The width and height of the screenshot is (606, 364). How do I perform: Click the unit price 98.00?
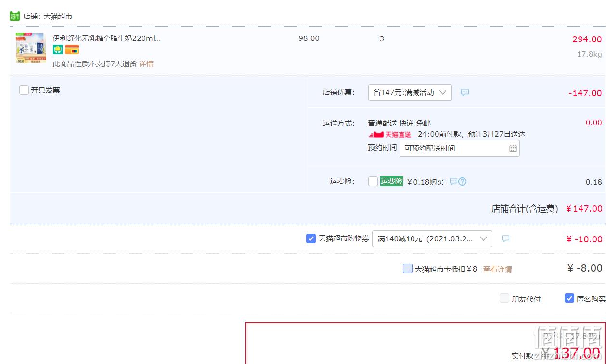tap(309, 38)
